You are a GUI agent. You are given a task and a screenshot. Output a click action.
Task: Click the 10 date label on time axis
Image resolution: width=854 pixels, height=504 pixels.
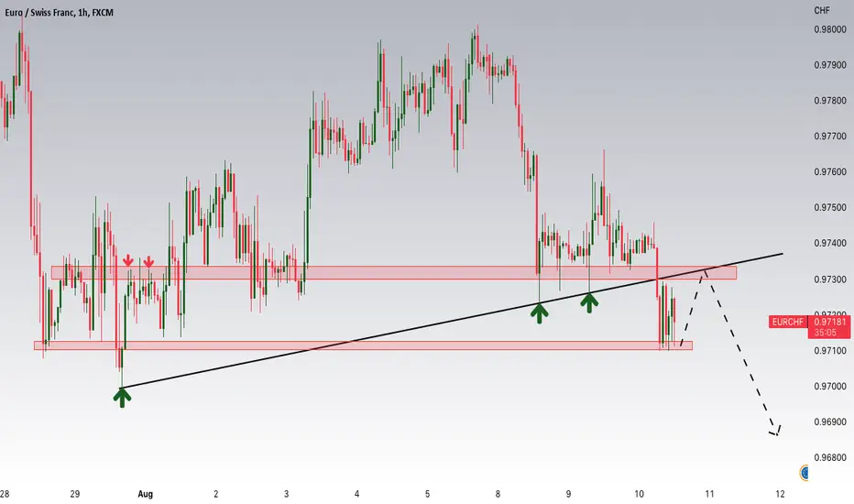click(x=639, y=494)
